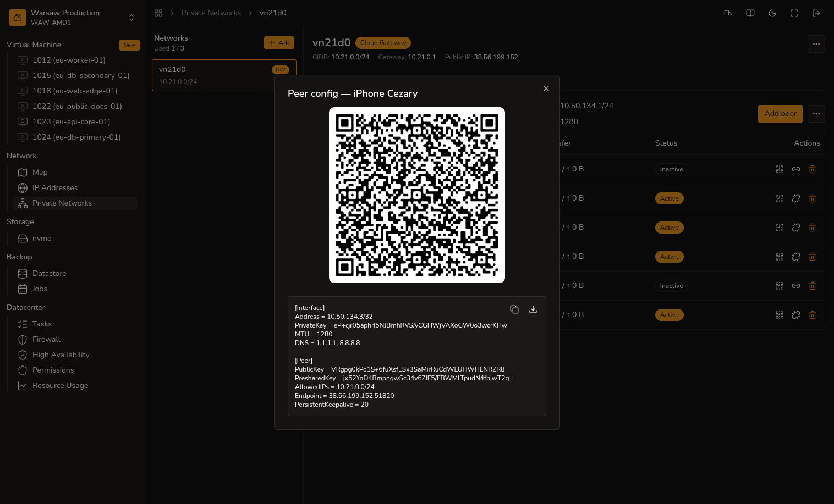Image resolution: width=834 pixels, height=504 pixels.
Task: Open the ellipsis menu beside Add peer
Action: (x=816, y=114)
